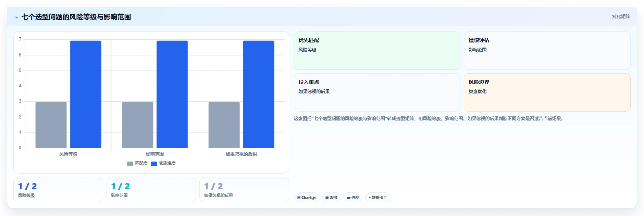Click the title 七个选型问题的风险等级与影响范围

coord(76,17)
